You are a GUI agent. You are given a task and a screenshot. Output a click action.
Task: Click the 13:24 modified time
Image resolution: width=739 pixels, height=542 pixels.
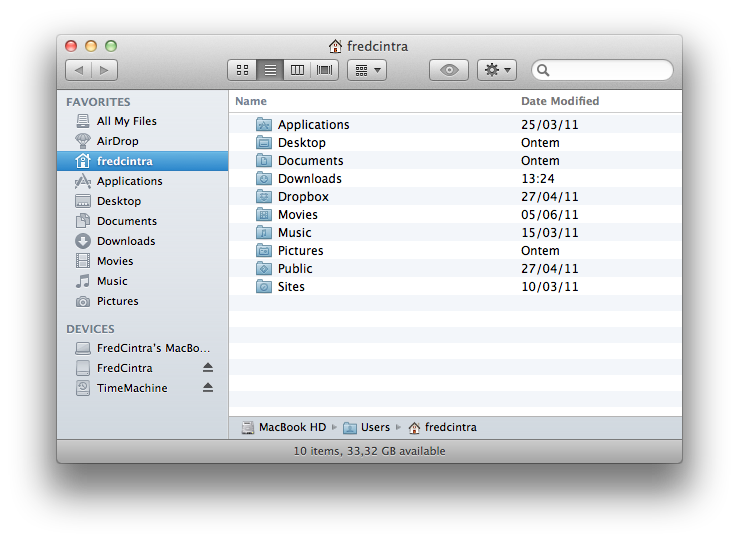point(538,179)
